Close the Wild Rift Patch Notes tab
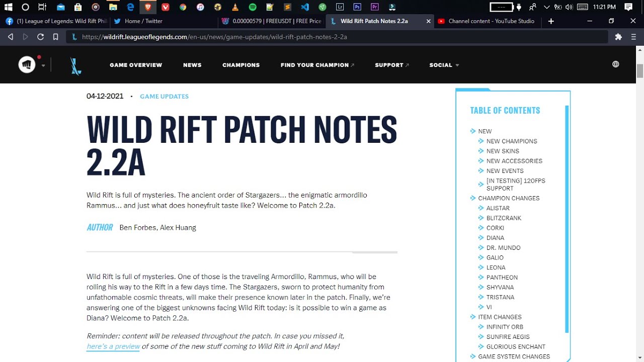This screenshot has height=362, width=644. coord(429,21)
